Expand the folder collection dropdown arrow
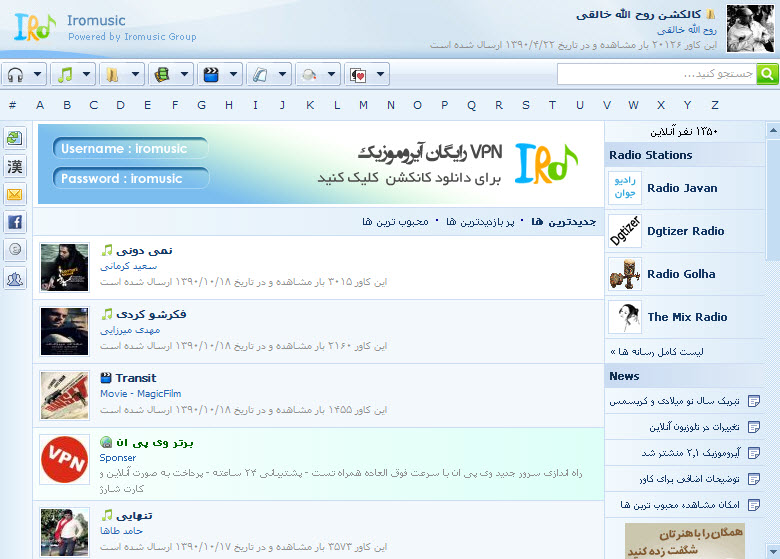780x559 pixels. 135,75
